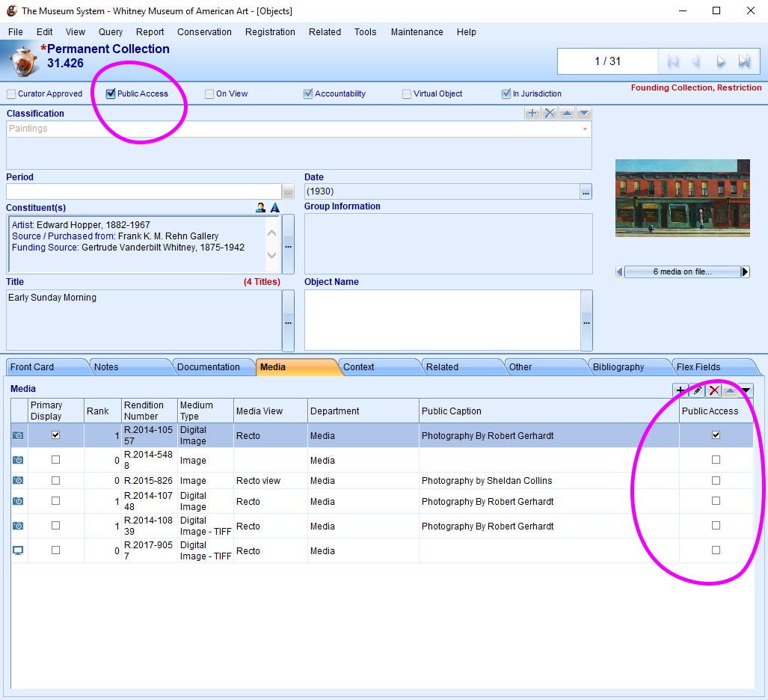Open Date field ellipsis button
Image resolution: width=768 pixels, height=700 pixels.
pyautogui.click(x=586, y=192)
